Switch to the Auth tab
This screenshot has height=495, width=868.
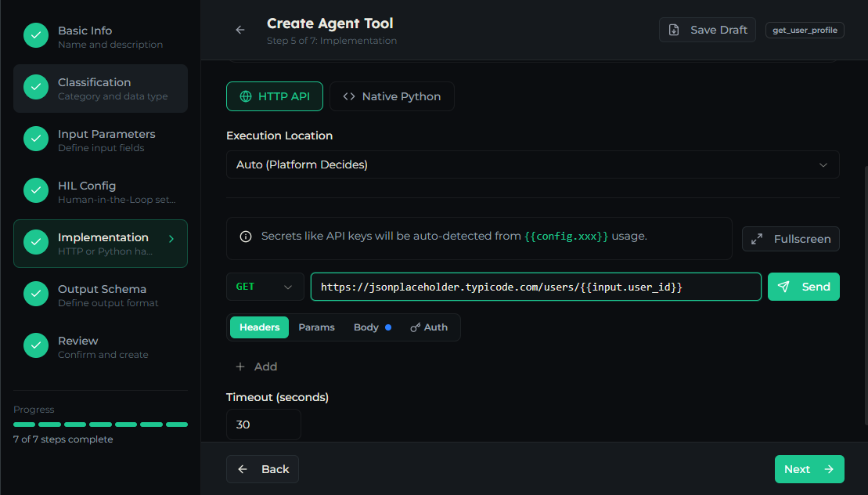429,327
